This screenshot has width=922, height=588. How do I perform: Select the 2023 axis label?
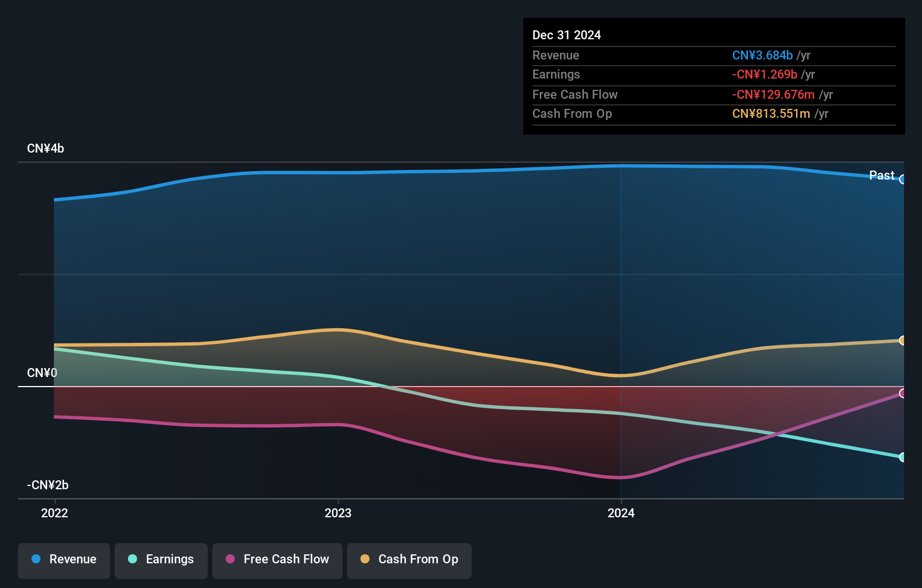pos(337,512)
